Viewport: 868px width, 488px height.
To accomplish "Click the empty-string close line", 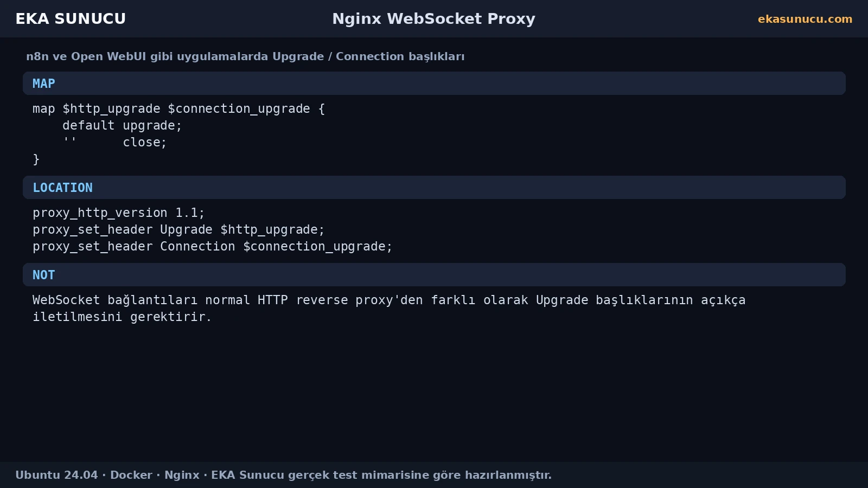I will (114, 143).
